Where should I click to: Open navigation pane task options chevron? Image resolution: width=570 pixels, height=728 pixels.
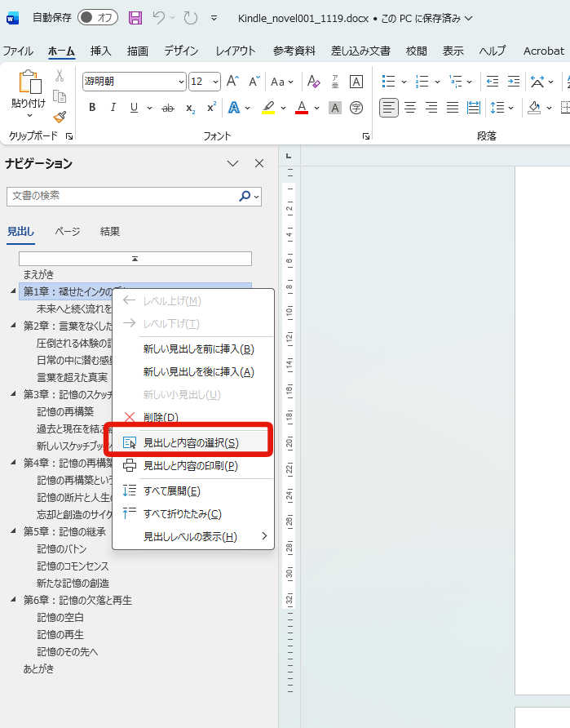[x=233, y=163]
